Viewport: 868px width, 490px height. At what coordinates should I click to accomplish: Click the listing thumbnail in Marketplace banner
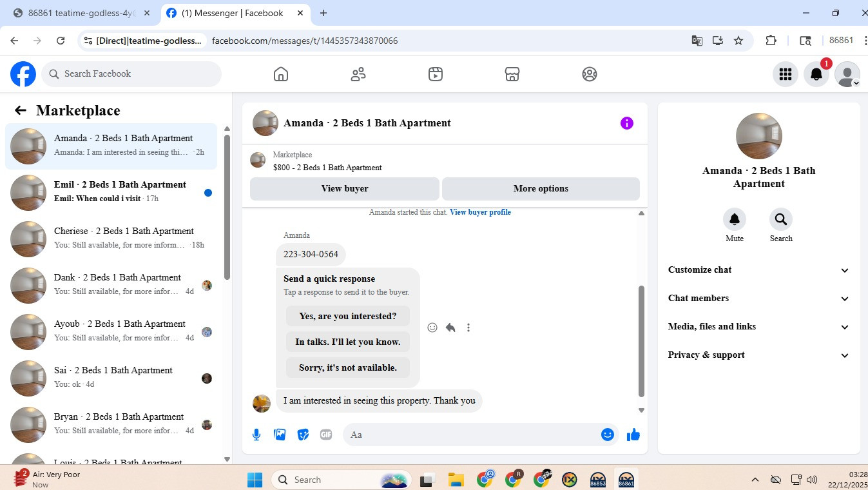pyautogui.click(x=258, y=160)
